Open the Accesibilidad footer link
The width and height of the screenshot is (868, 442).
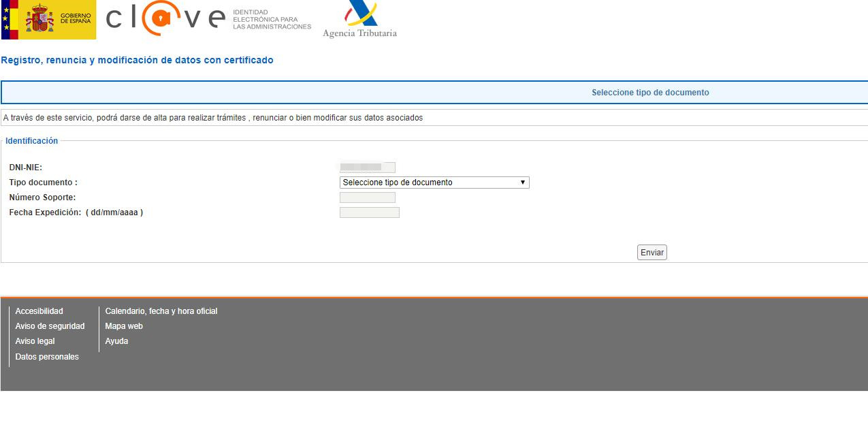coord(39,311)
